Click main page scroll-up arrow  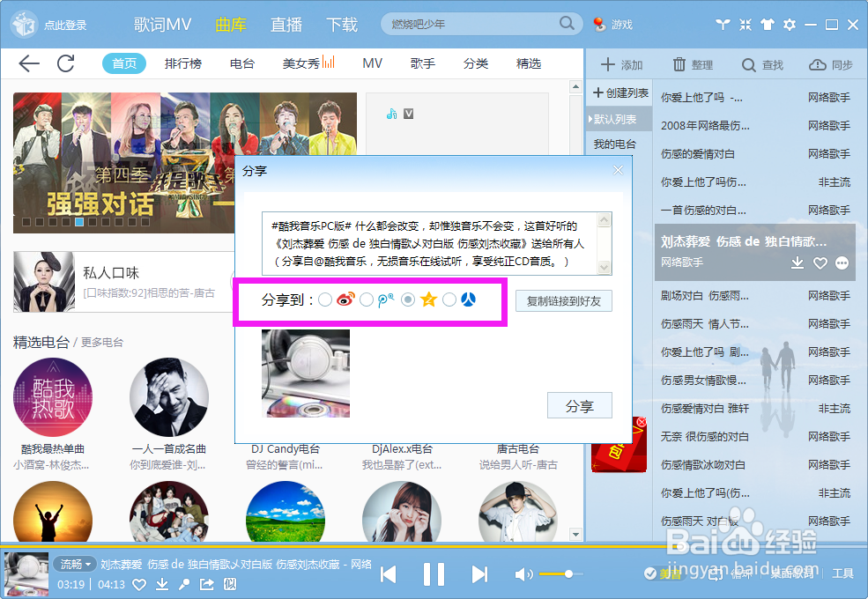coord(575,87)
